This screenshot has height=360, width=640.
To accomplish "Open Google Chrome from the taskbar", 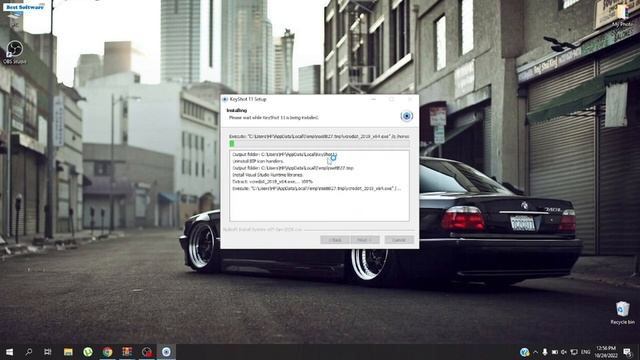I will coord(107,352).
